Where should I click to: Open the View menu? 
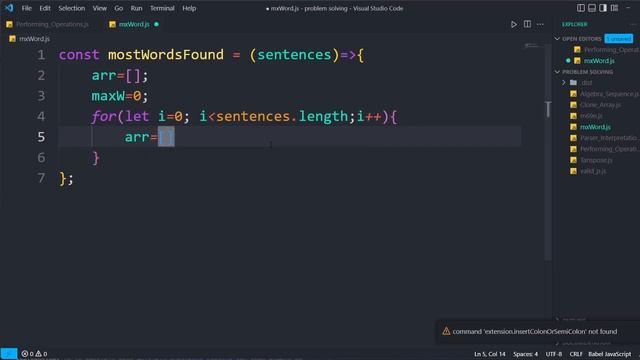point(100,8)
